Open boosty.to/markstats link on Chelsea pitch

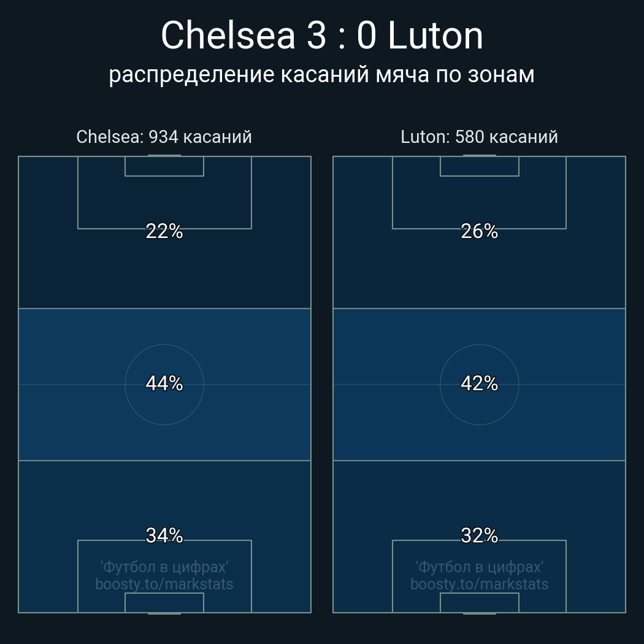tap(164, 584)
